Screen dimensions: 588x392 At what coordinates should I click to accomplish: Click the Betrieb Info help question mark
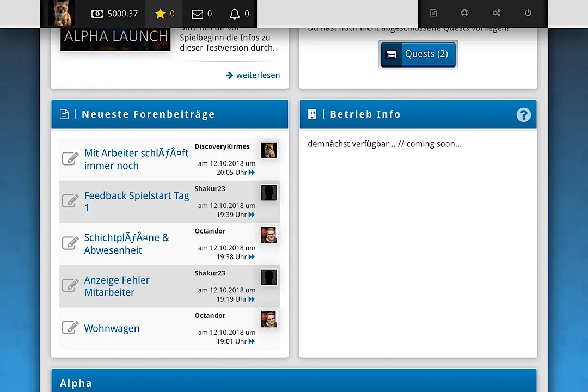click(x=523, y=115)
